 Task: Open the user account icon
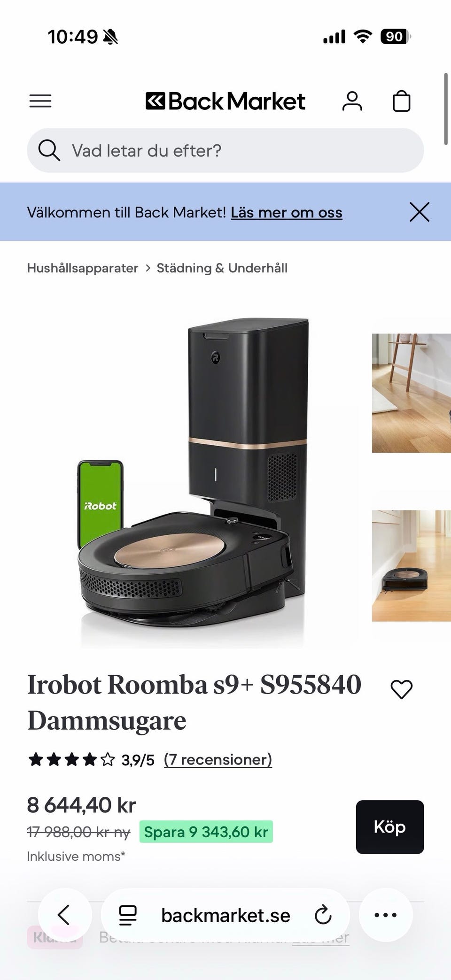(352, 101)
